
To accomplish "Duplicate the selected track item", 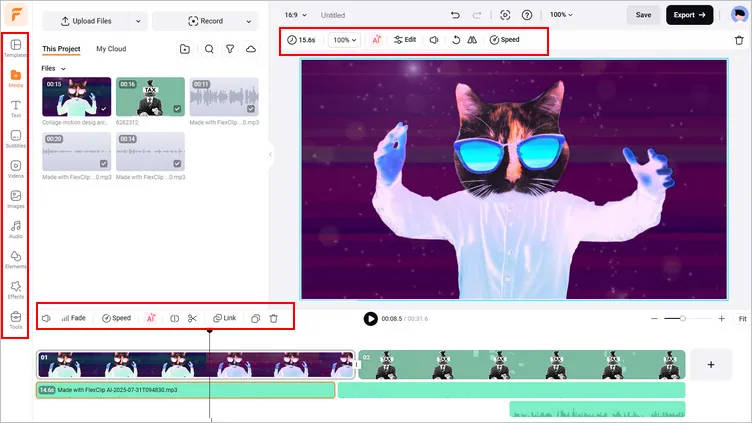I will [256, 318].
